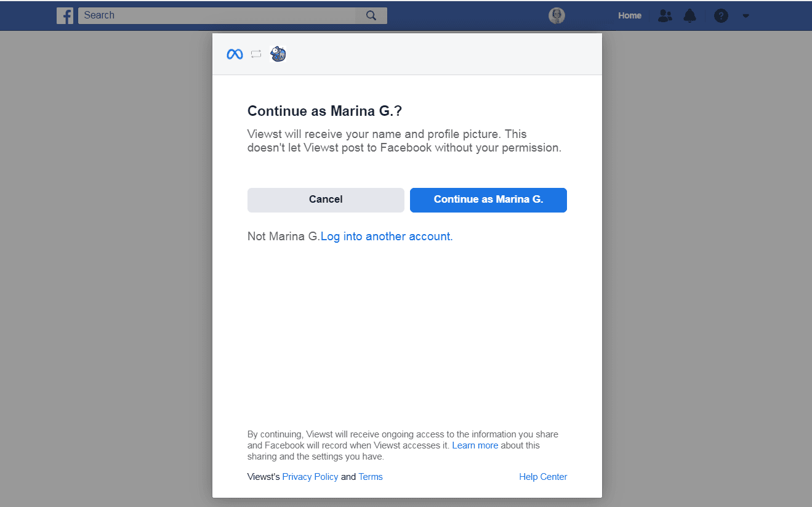The width and height of the screenshot is (812, 507).
Task: Open the Help Center link
Action: point(543,477)
